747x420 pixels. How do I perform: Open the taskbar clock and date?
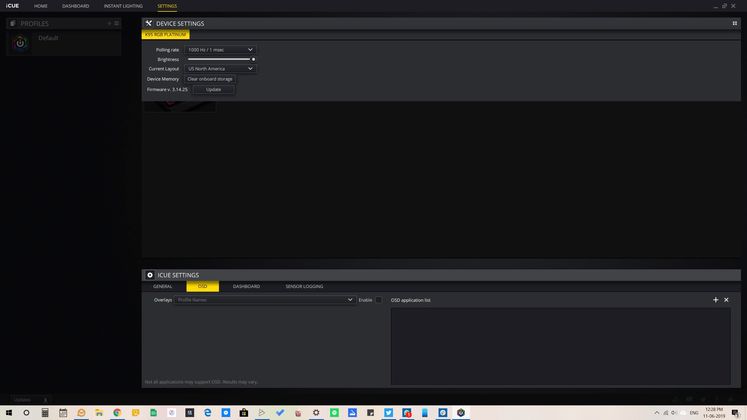coord(714,413)
